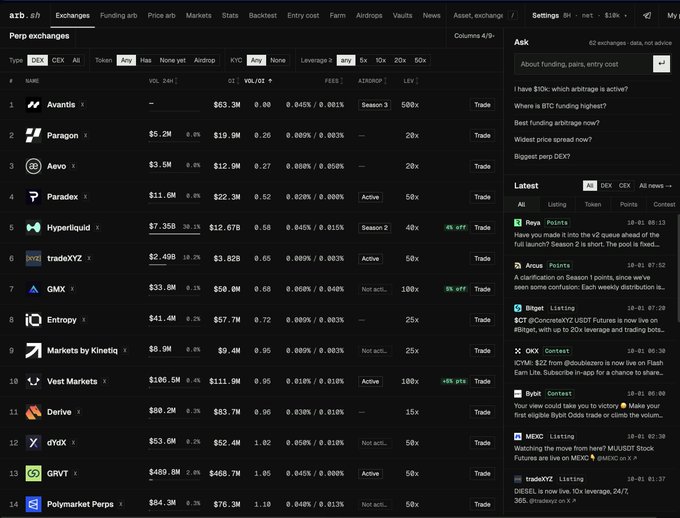Remove Avantis with its x icon
Viewport: 680px width, 518px height.
(x=82, y=105)
